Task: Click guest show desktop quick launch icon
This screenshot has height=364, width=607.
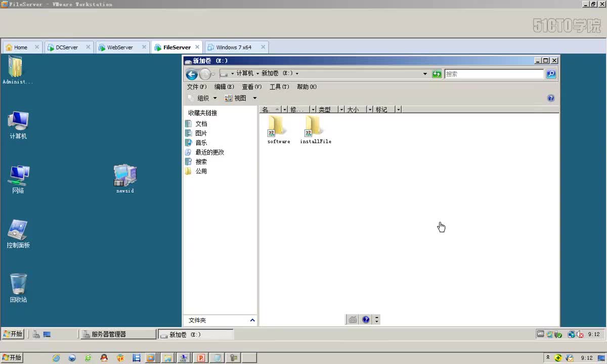Action: (47, 334)
